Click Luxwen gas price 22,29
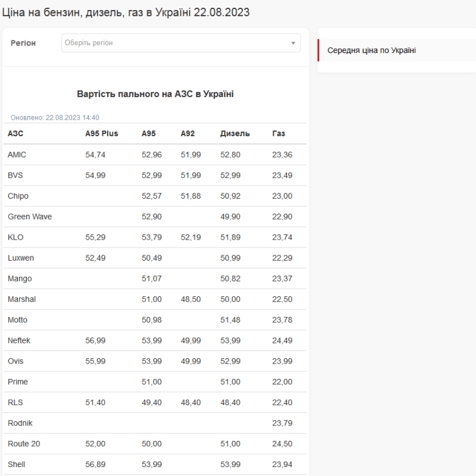This screenshot has width=476, height=476. tap(282, 258)
